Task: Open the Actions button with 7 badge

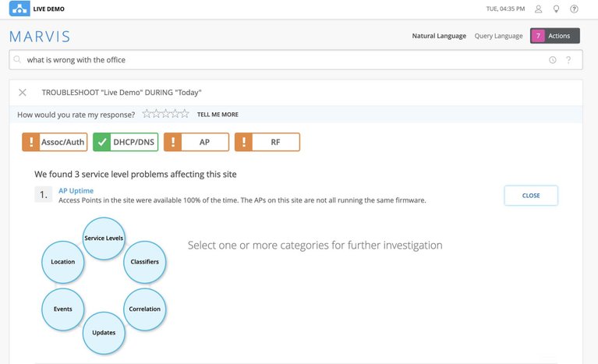Action: click(555, 36)
